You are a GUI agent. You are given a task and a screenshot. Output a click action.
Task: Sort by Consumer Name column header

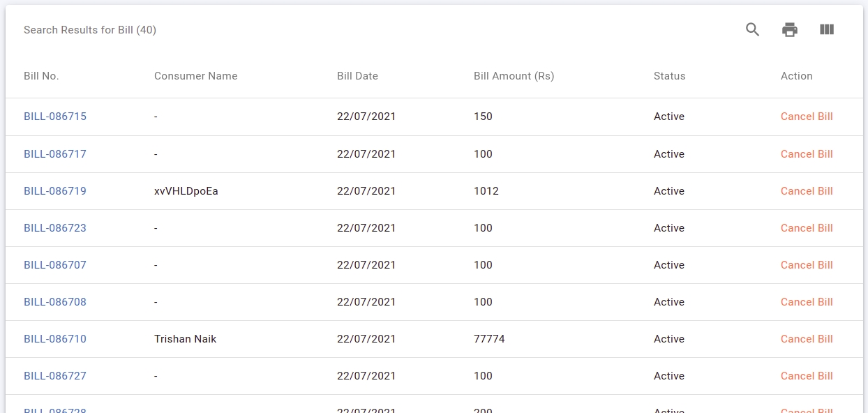[x=195, y=76]
